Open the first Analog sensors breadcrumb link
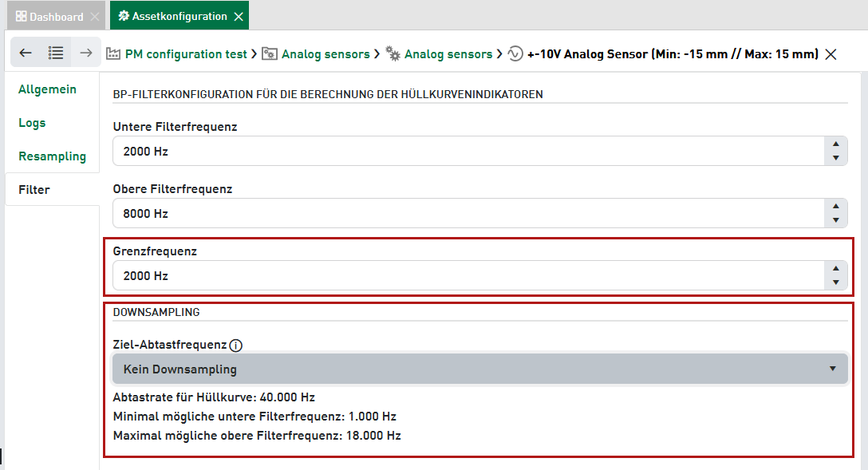868x470 pixels. [325, 54]
